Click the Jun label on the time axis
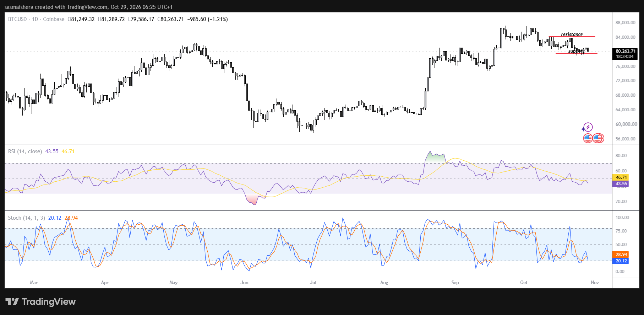 tap(245, 283)
